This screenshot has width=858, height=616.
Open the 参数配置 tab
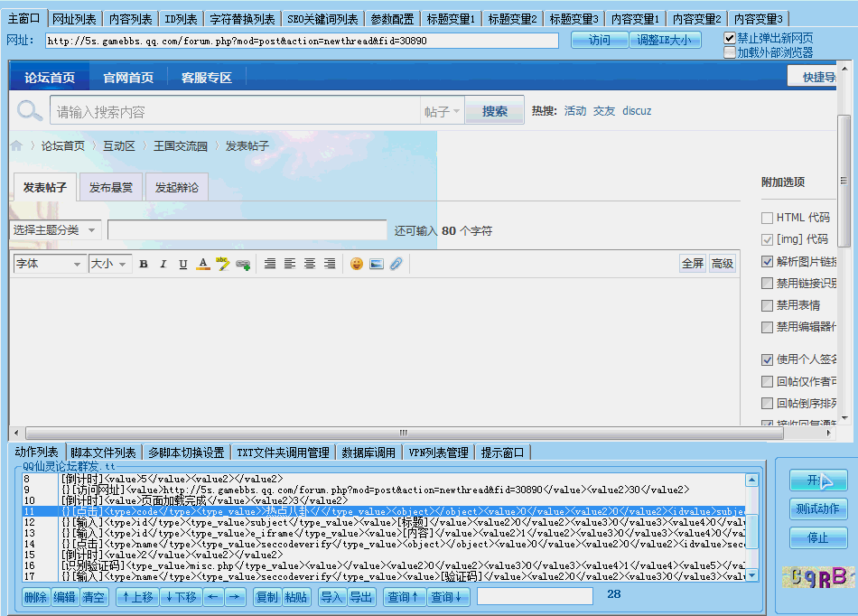[x=392, y=19]
